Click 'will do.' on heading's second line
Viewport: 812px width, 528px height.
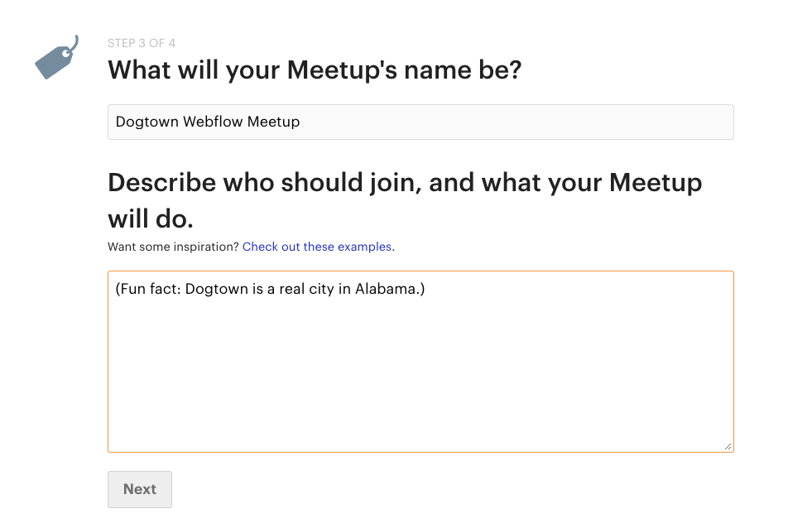(151, 219)
